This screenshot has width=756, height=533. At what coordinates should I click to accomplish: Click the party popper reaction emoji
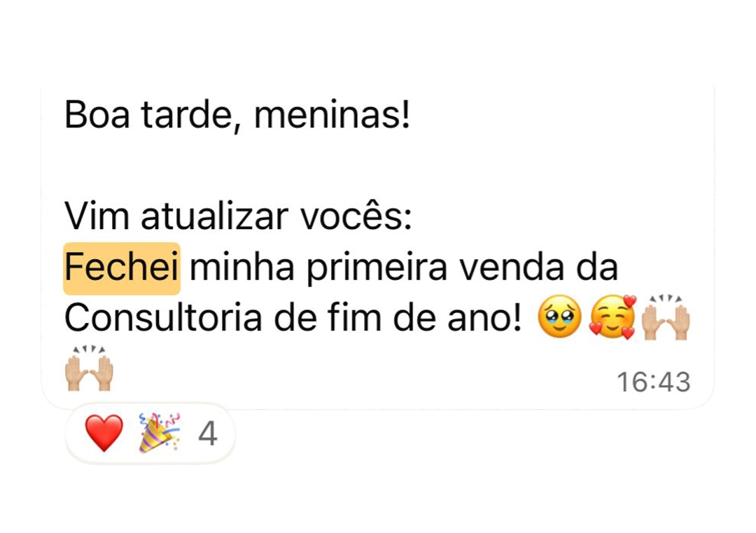click(159, 433)
